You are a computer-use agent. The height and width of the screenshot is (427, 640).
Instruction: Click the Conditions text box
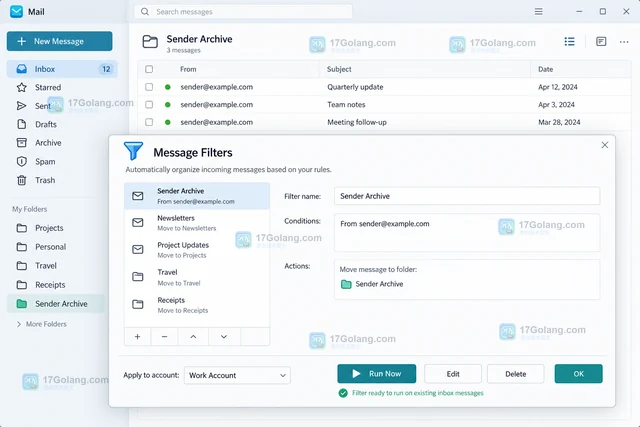pyautogui.click(x=467, y=232)
